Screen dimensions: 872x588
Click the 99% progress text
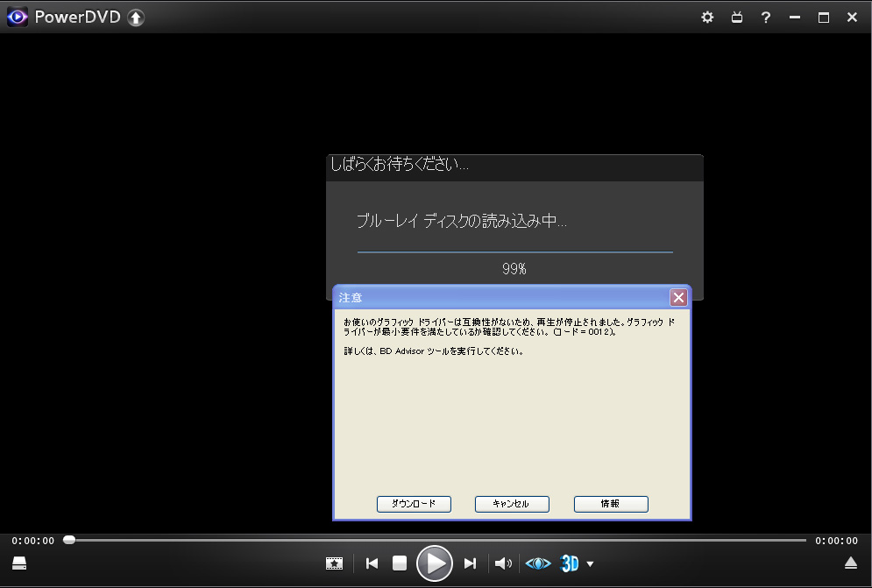(514, 269)
